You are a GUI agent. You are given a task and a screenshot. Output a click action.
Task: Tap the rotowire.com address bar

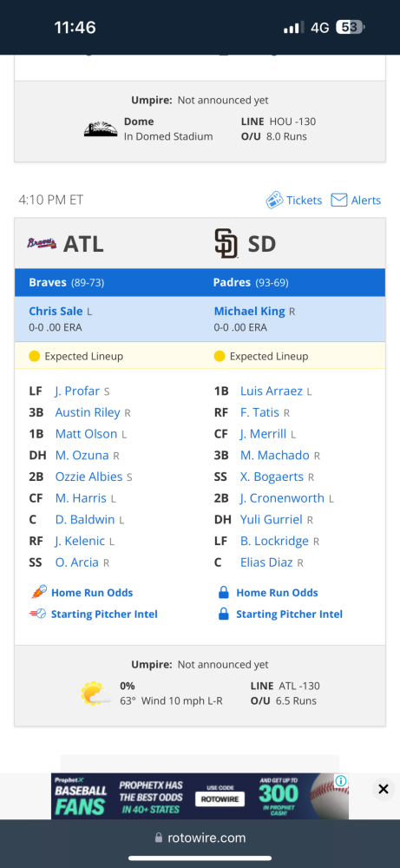pos(200,838)
